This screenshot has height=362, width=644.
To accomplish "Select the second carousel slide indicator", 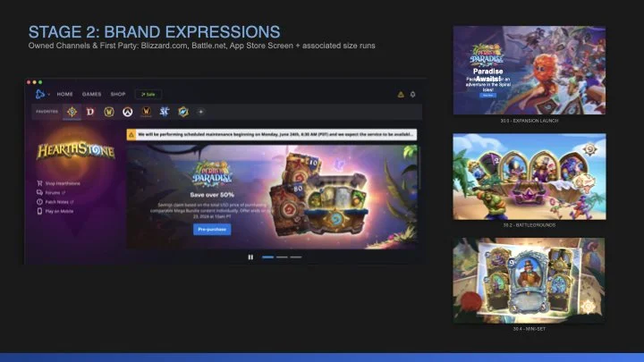I will tap(282, 257).
